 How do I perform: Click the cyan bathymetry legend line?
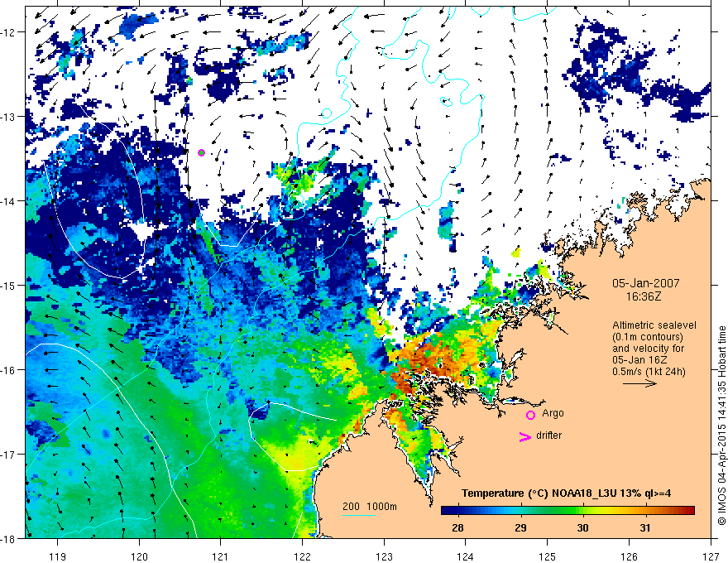[358, 515]
